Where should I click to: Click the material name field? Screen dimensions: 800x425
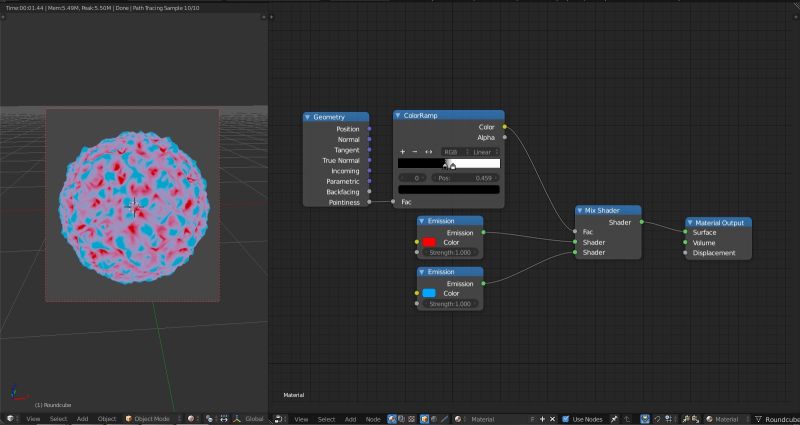[497, 419]
